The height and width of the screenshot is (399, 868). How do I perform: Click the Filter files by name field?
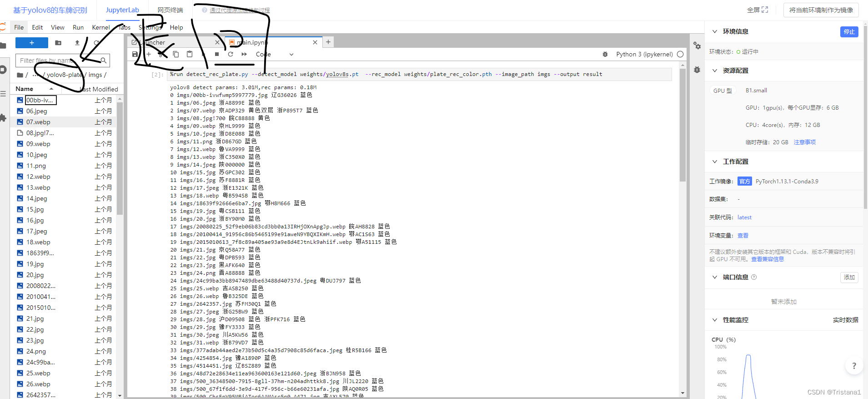[63, 61]
